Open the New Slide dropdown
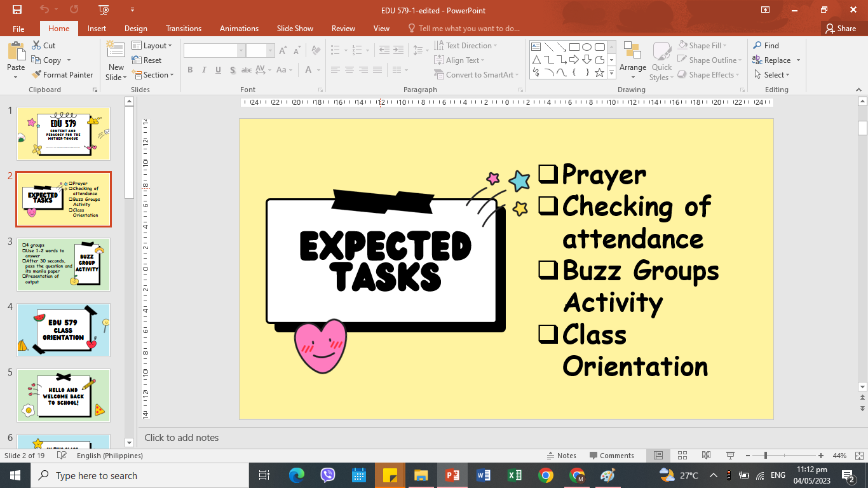Viewport: 868px width, 488px height. click(x=116, y=73)
